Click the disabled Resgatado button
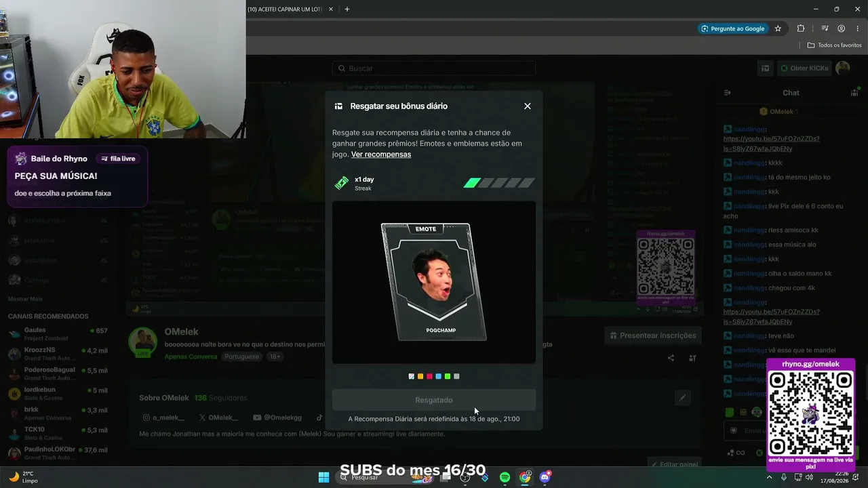The height and width of the screenshot is (488, 868). tap(434, 400)
